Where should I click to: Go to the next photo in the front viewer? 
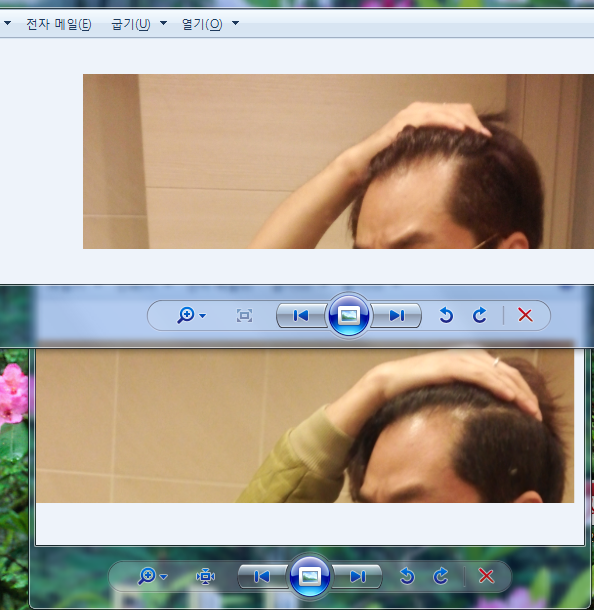point(396,316)
